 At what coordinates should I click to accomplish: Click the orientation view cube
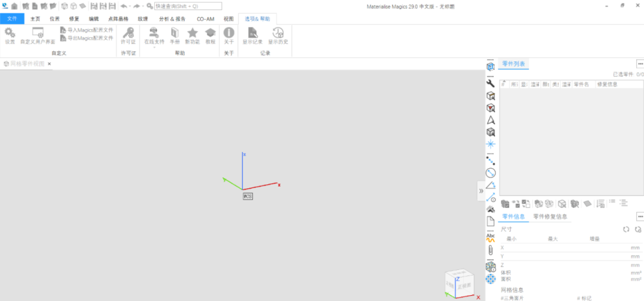459,283
